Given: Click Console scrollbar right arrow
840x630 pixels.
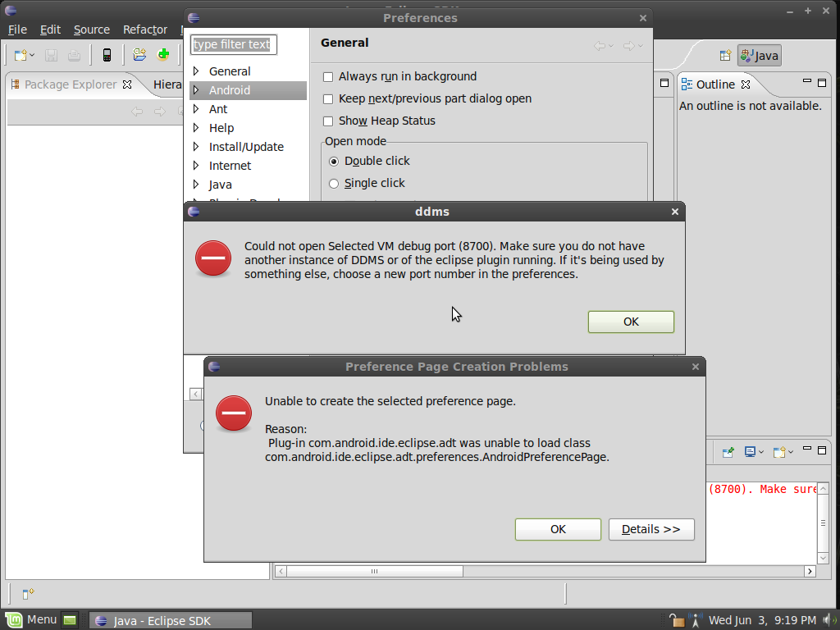Looking at the screenshot, I should (x=810, y=571).
